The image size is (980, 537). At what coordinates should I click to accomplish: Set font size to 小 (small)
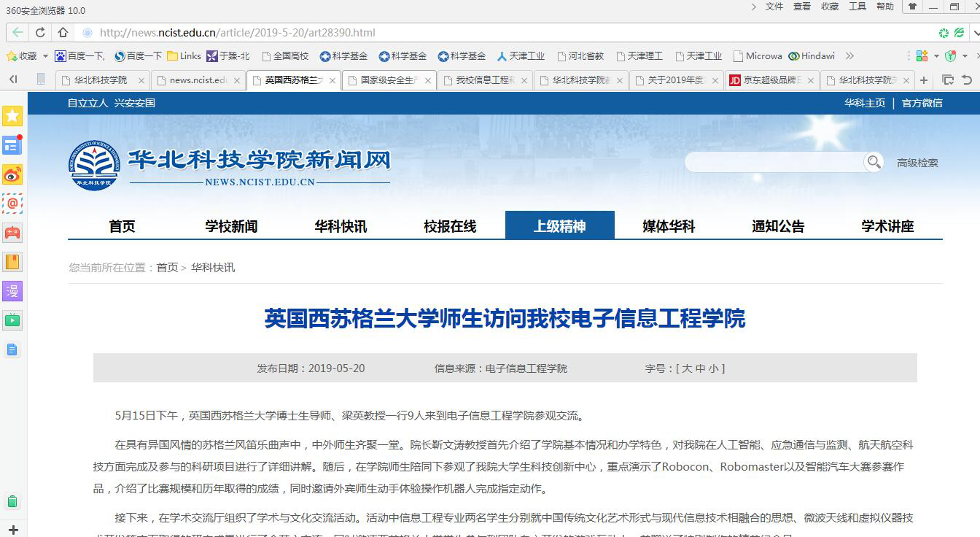[713, 368]
